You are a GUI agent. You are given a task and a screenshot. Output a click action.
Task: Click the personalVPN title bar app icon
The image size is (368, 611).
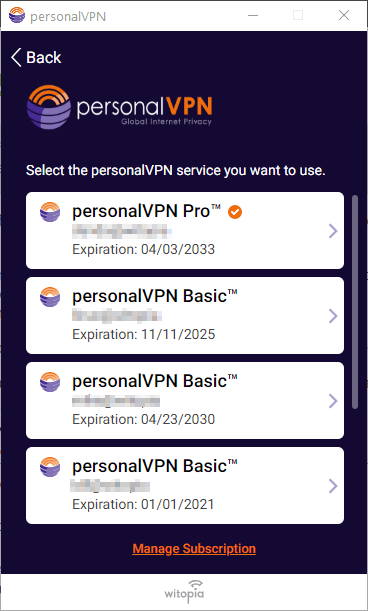click(x=17, y=16)
